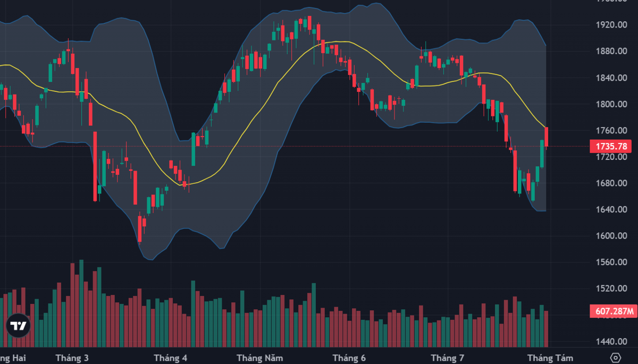Click the Tháng Tám time axis label
The height and width of the screenshot is (364, 638).
550,358
